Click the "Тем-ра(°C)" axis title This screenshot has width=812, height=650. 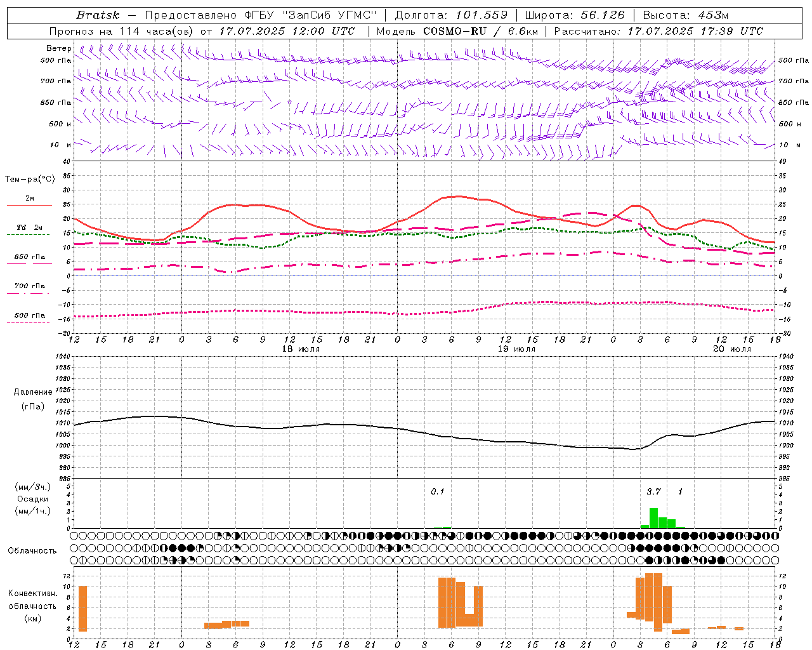point(30,180)
